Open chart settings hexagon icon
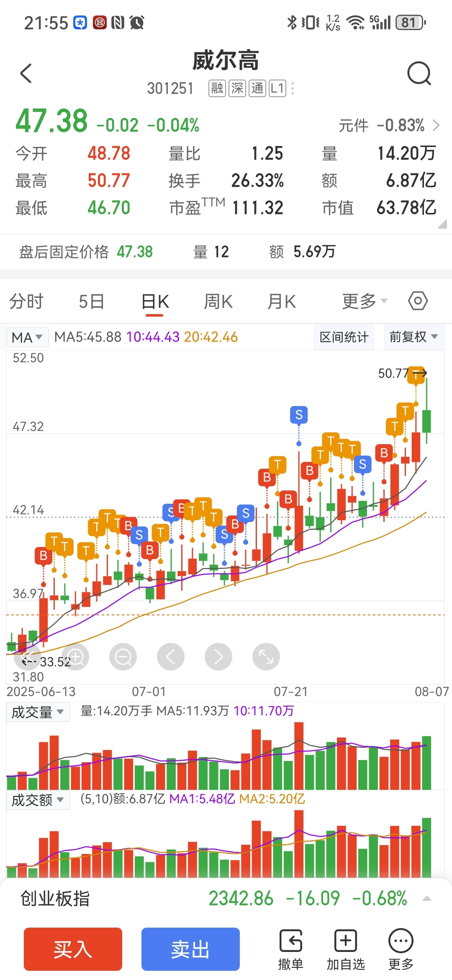Screen dimensions: 452x980 coord(418,301)
